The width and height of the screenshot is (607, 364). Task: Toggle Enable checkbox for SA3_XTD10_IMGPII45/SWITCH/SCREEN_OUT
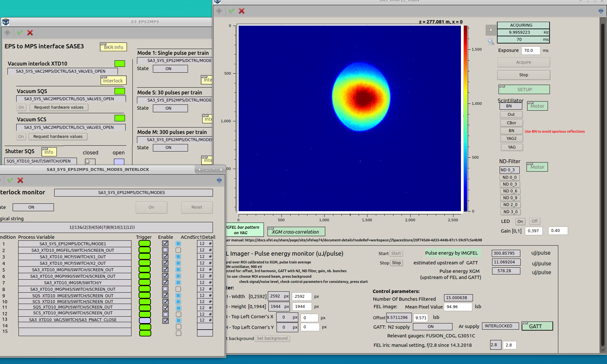click(166, 289)
